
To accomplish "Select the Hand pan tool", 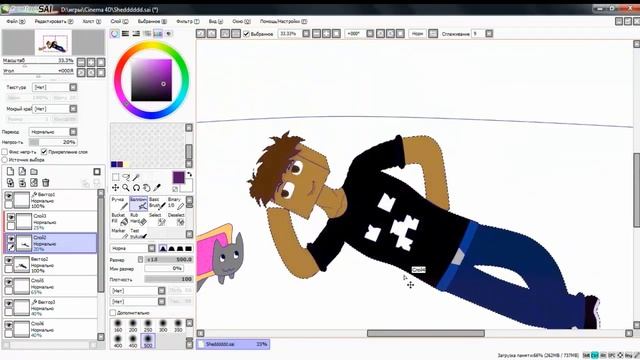I will coord(147,187).
